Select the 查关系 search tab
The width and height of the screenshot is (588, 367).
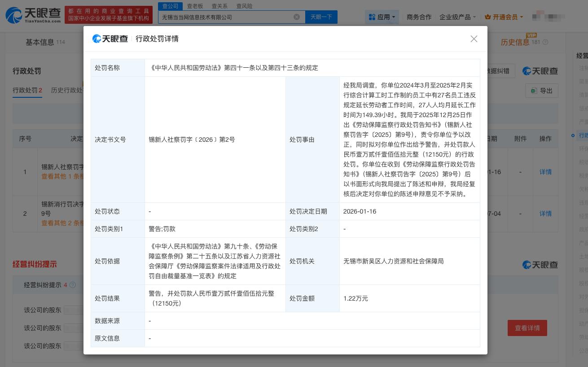coord(219,6)
